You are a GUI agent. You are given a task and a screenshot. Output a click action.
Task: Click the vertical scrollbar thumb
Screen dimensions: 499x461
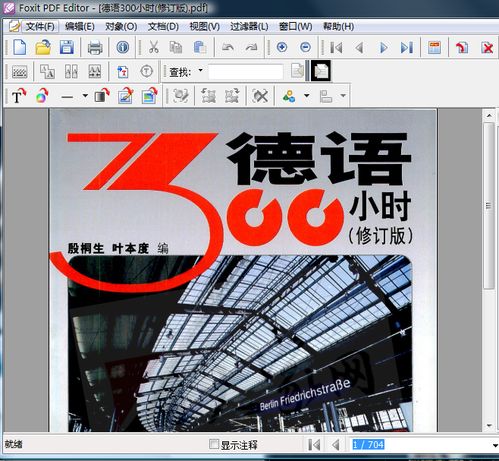click(489, 206)
